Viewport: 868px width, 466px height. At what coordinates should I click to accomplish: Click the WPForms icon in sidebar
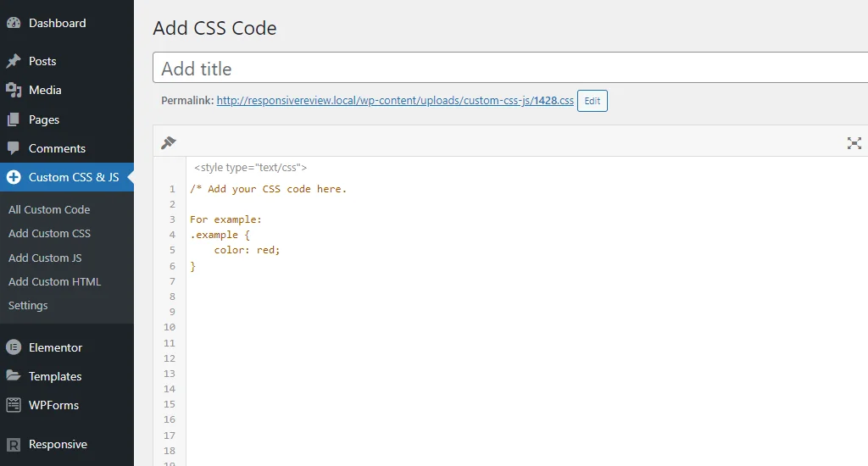tap(14, 405)
